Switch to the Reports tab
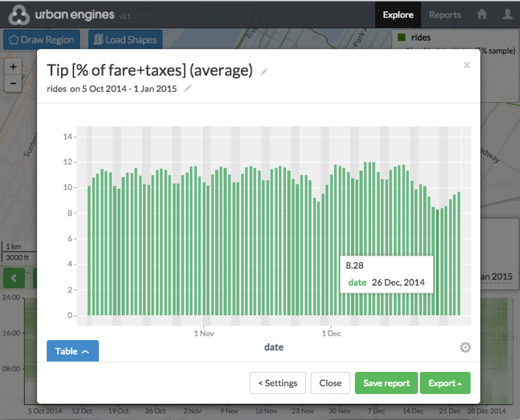Viewport: 520px width, 420px height. (445, 14)
